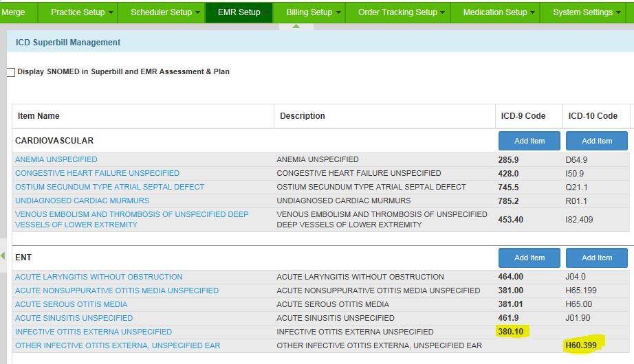Open Ostium Secundum Type Atrial Septal Defect
634x364 pixels.
point(109,187)
